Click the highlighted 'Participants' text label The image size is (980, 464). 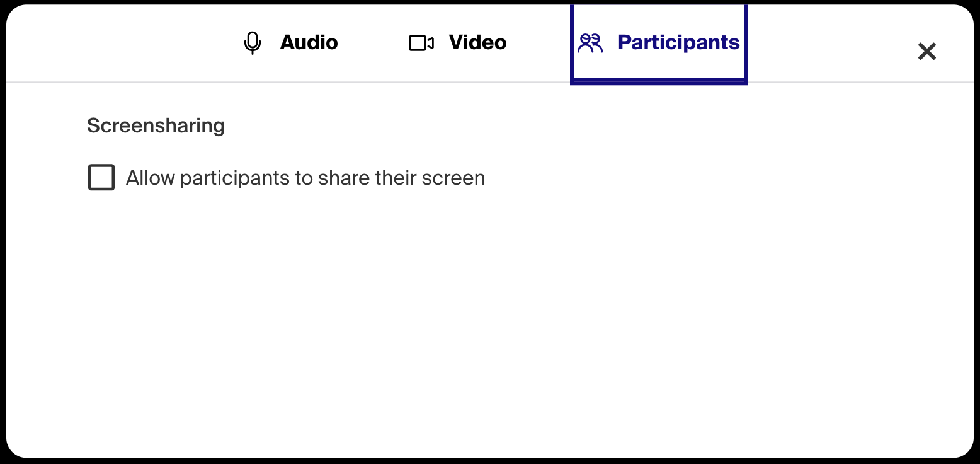(679, 42)
